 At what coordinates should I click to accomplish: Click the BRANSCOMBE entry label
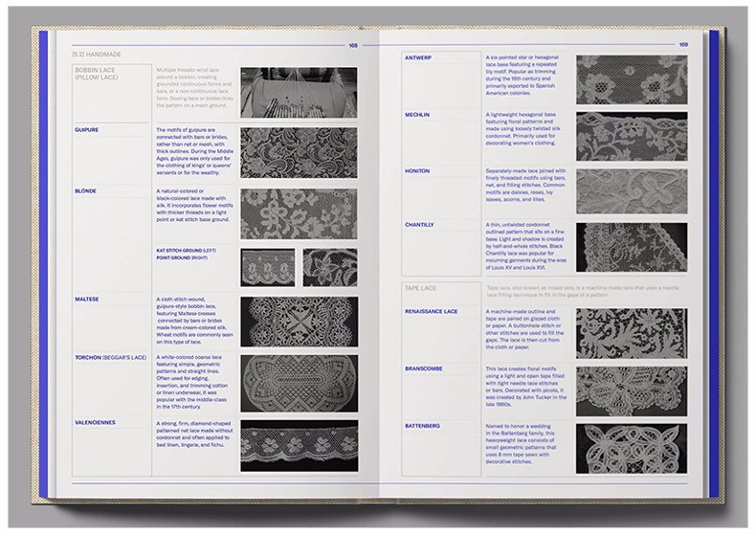point(426,367)
